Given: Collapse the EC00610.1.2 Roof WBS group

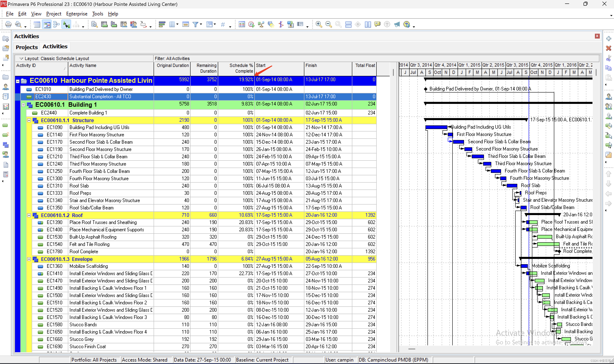Looking at the screenshot, I should click(29, 215).
